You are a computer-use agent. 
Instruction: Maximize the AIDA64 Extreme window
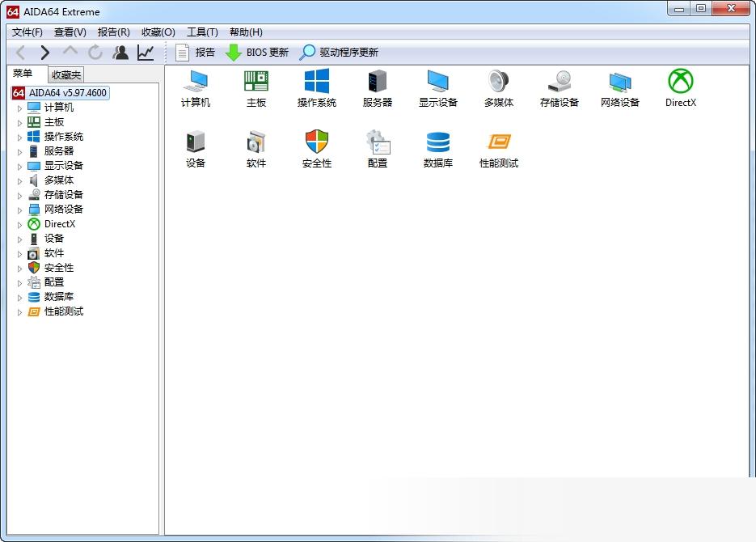click(x=701, y=9)
